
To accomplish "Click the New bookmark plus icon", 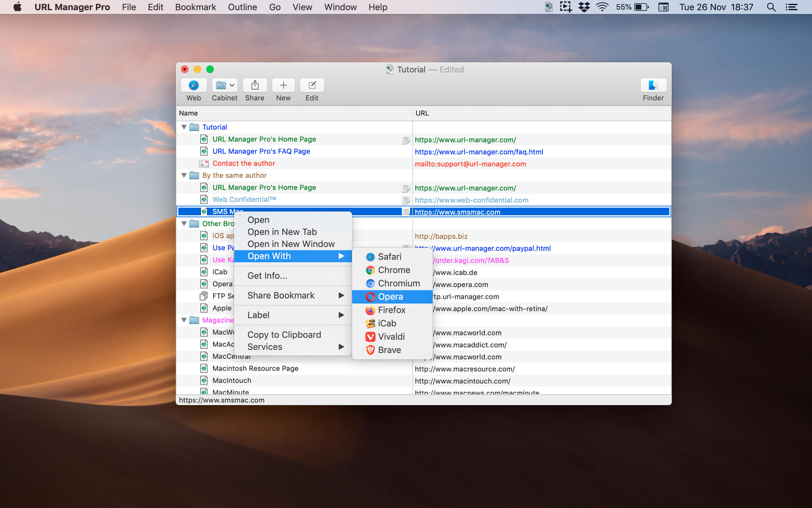I will click(x=283, y=86).
